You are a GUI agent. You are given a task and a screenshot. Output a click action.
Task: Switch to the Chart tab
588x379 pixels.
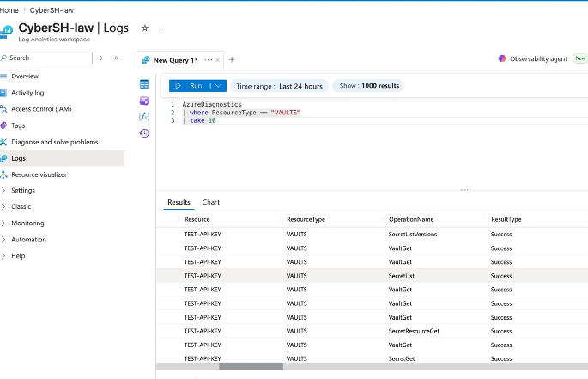(x=211, y=202)
